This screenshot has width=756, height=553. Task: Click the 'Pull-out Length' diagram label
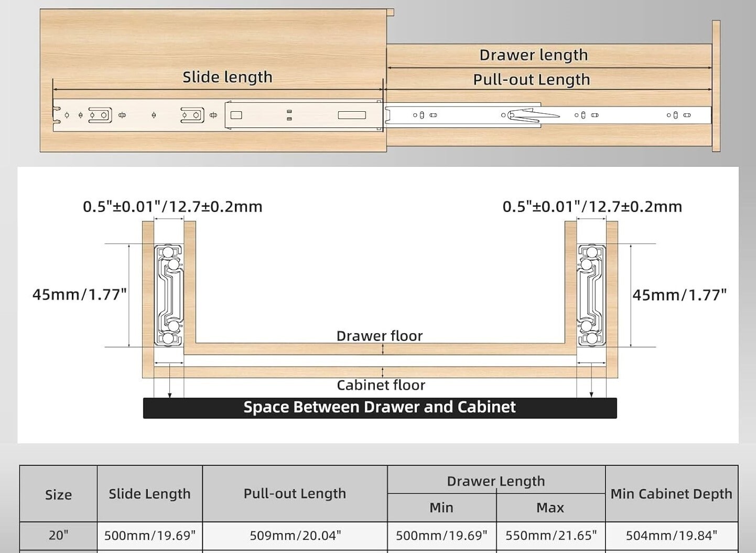coord(532,80)
